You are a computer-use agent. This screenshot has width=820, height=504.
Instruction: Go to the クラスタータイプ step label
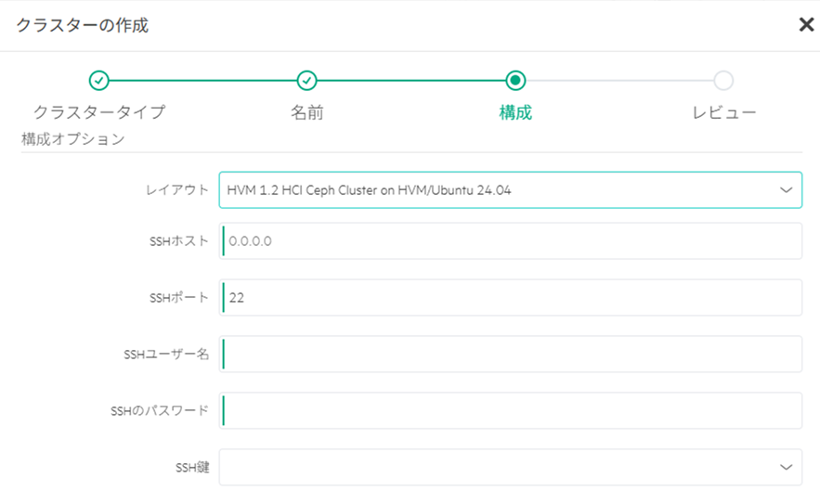tap(99, 112)
